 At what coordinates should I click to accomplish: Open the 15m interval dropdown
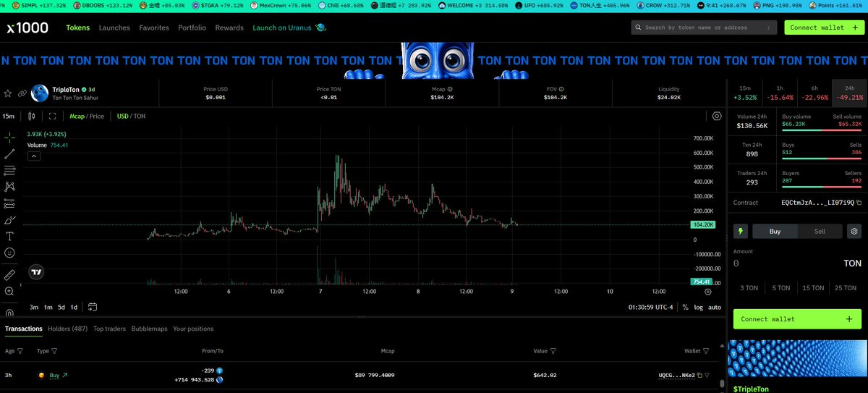pos(9,116)
